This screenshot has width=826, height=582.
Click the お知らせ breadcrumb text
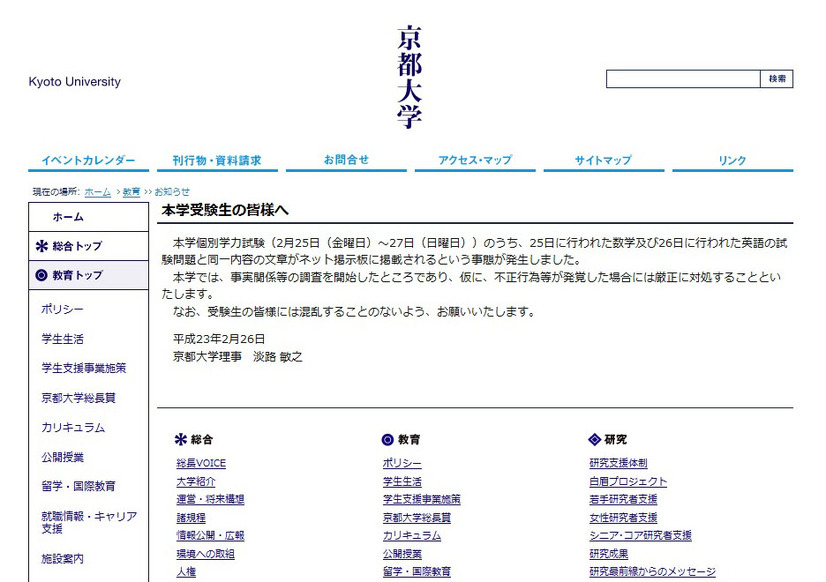pyautogui.click(x=172, y=192)
